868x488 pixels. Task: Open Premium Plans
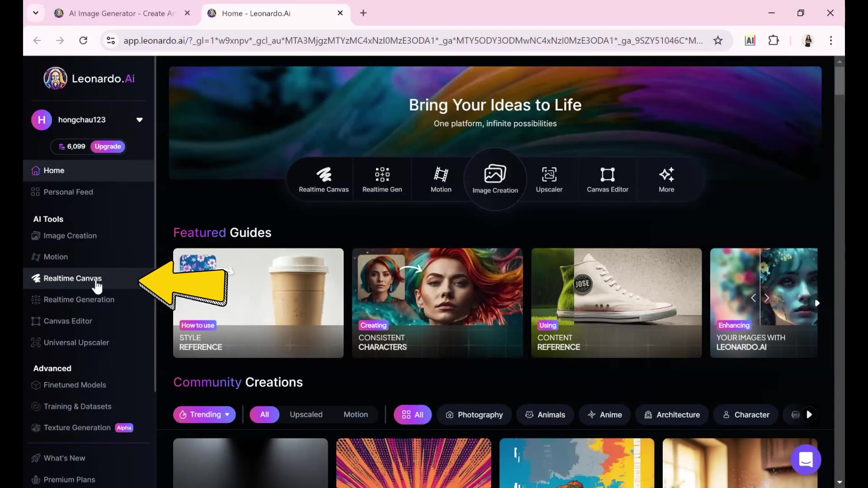(x=89, y=479)
